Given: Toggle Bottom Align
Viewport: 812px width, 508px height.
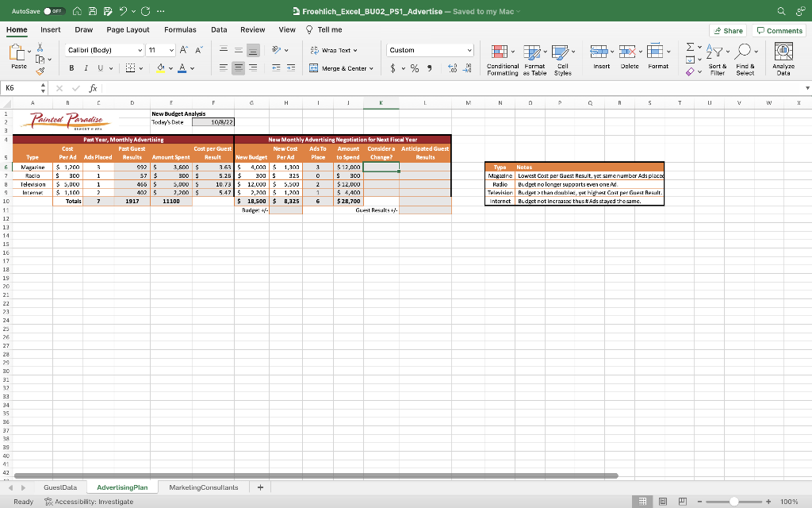Looking at the screenshot, I should tap(253, 50).
